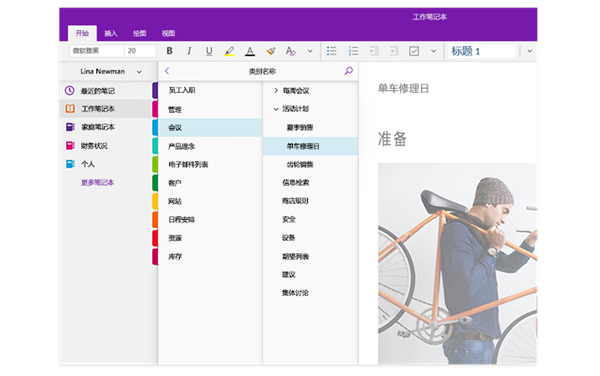The image size is (600, 376).
Task: Expand the paragraph options chevron after the checkbox
Action: click(x=433, y=51)
